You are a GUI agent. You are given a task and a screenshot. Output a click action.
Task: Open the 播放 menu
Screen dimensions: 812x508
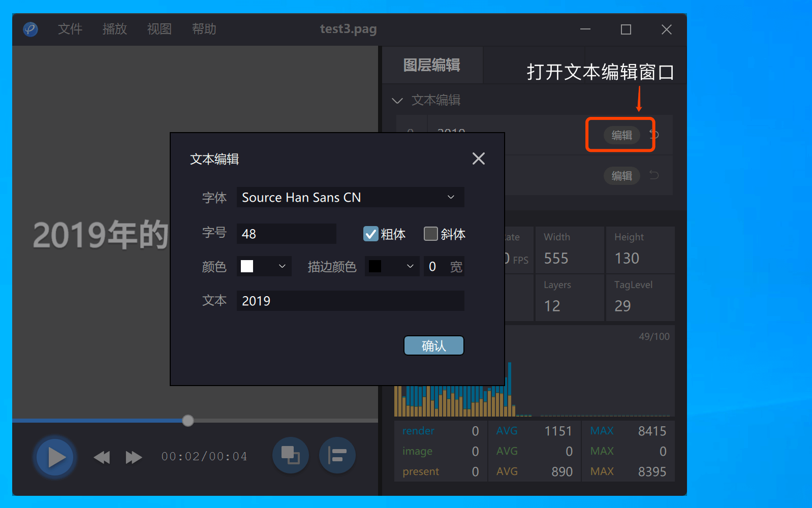[x=115, y=29]
